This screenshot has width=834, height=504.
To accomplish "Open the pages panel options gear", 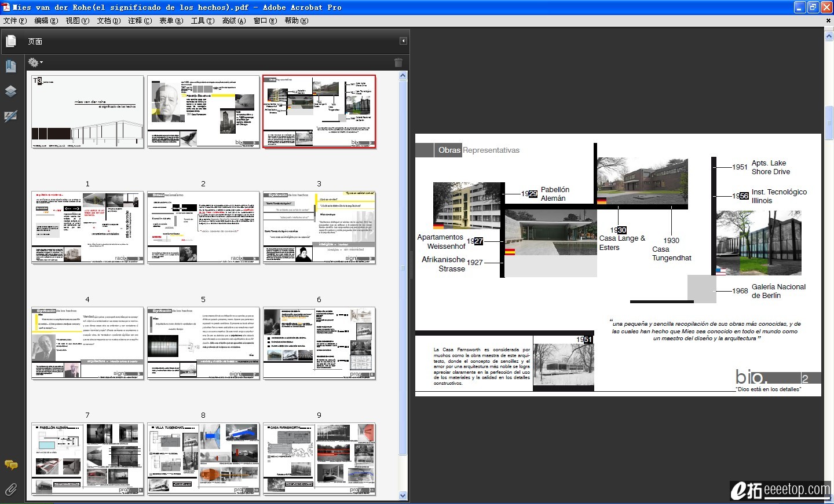I will pyautogui.click(x=35, y=62).
